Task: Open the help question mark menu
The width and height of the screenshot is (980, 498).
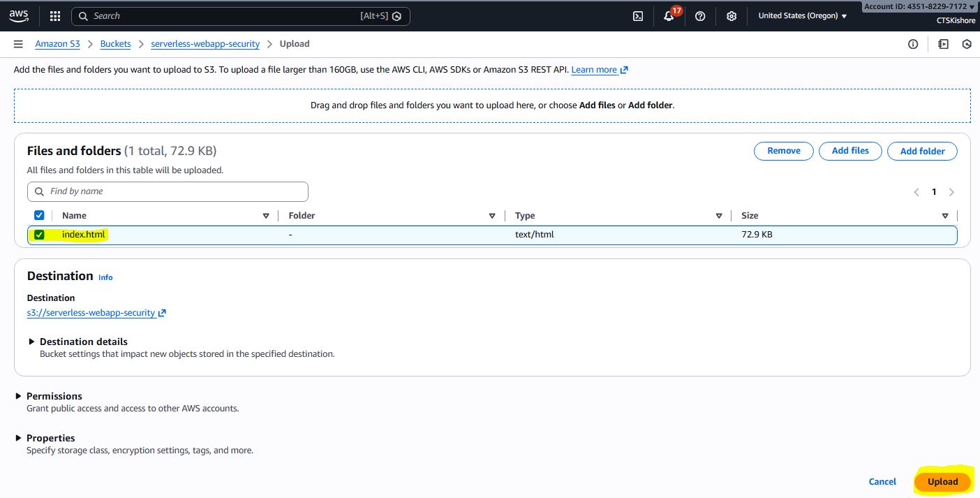Action: [700, 16]
